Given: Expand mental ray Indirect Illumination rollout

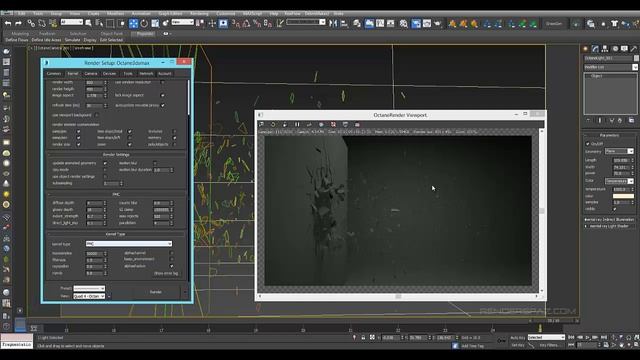Looking at the screenshot, I should tap(609, 220).
